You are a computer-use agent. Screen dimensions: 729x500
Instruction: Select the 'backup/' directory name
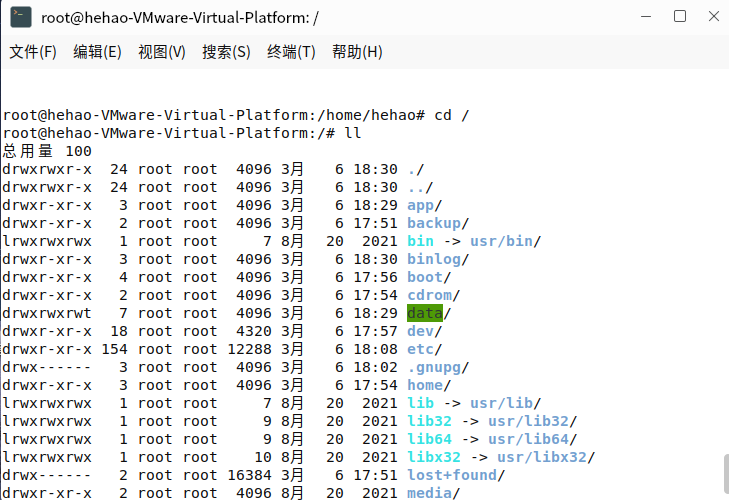(438, 223)
